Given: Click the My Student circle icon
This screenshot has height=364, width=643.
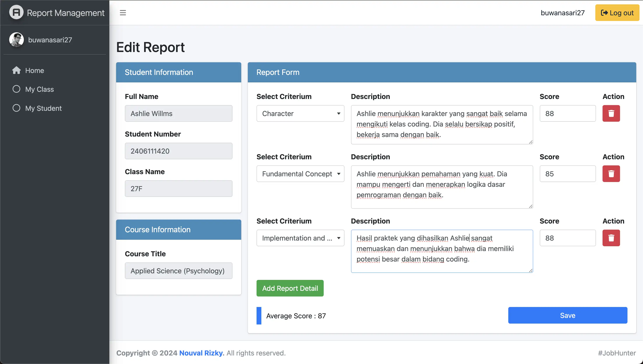Looking at the screenshot, I should [16, 108].
